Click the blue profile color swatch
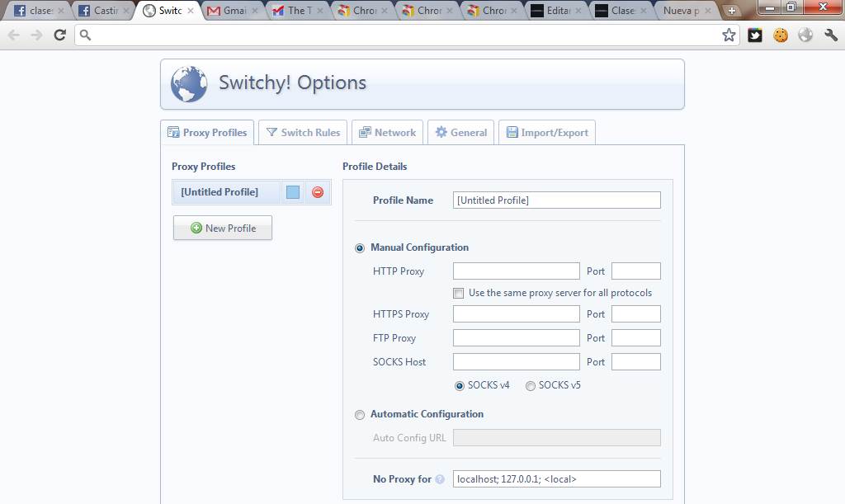 pyautogui.click(x=293, y=192)
